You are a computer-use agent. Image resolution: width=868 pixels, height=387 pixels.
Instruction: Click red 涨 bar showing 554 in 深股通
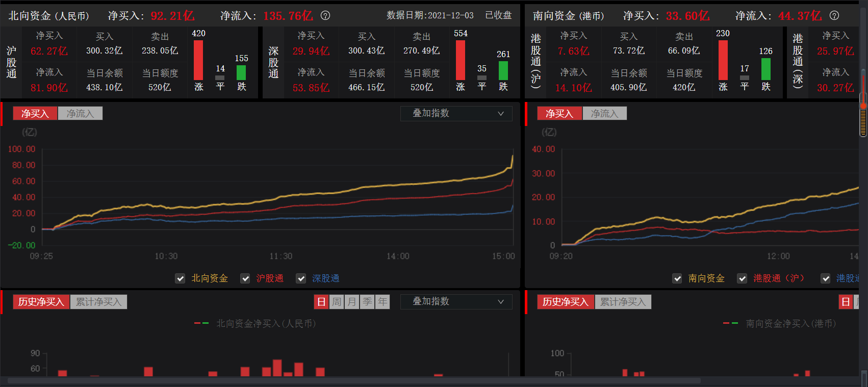click(460, 60)
